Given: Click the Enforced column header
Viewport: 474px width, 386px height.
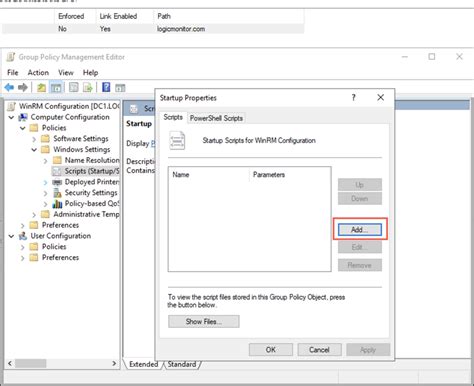Looking at the screenshot, I should click(71, 16).
